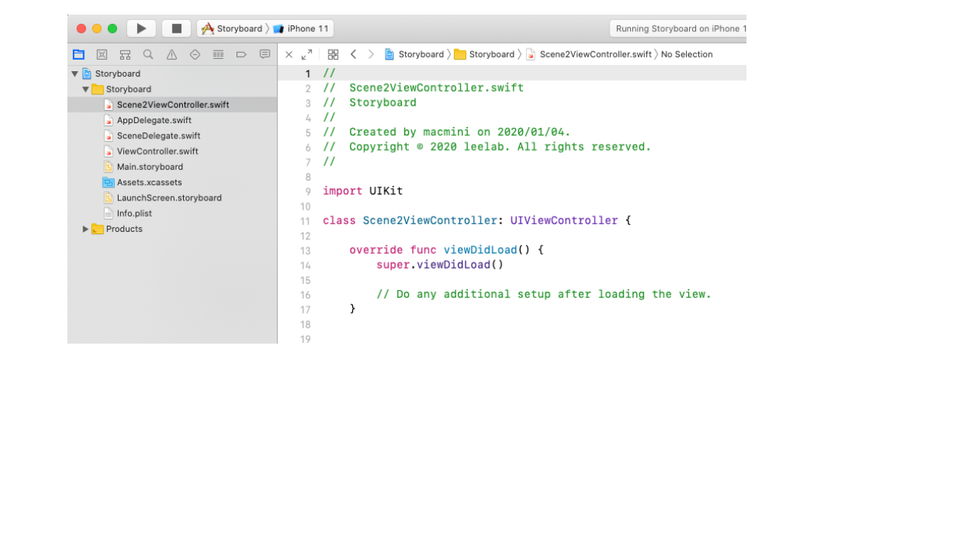Open the Breakpoint navigator
The width and height of the screenshot is (980, 551).
tap(241, 54)
